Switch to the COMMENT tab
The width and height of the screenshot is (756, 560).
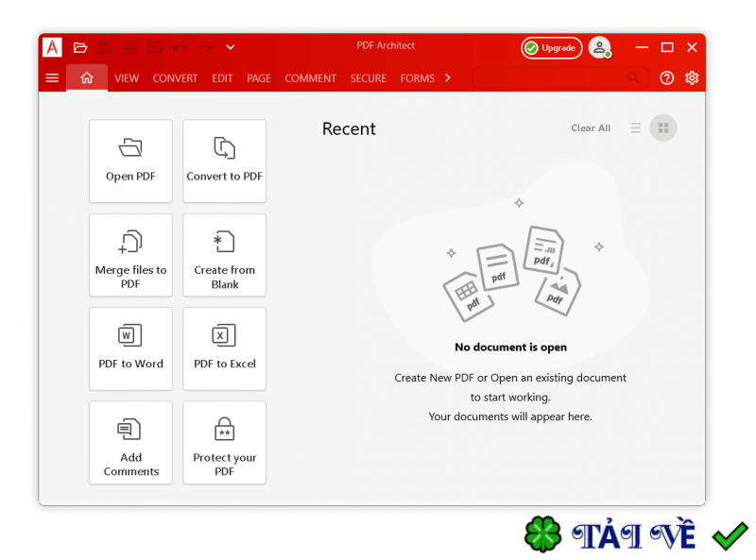click(x=310, y=78)
